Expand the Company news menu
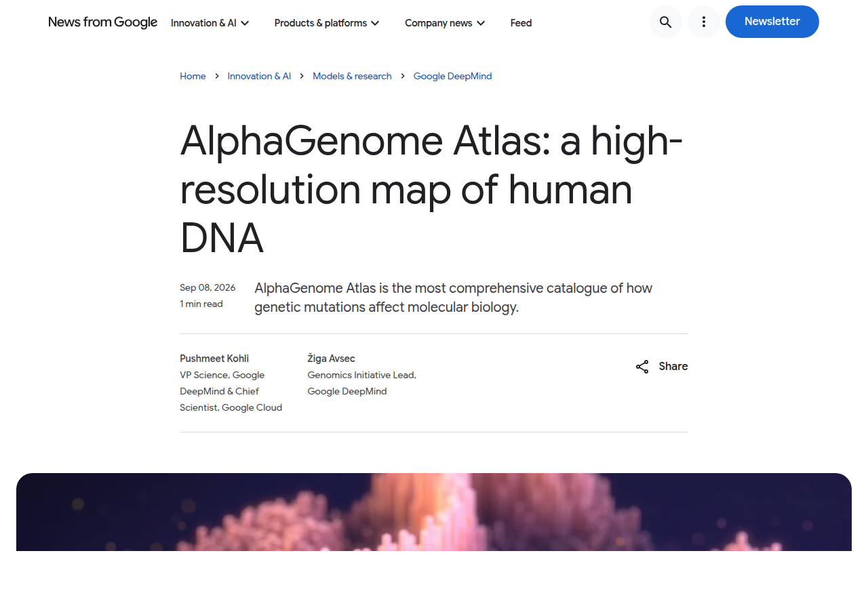 click(445, 23)
